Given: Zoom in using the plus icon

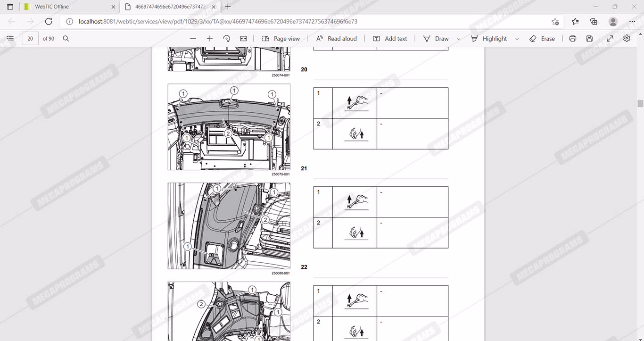Looking at the screenshot, I should [210, 39].
